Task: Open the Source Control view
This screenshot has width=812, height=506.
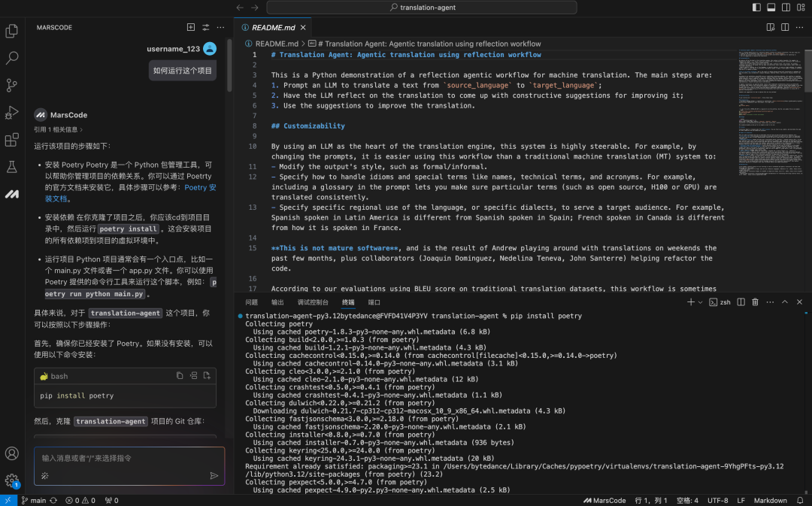Action: click(11, 85)
